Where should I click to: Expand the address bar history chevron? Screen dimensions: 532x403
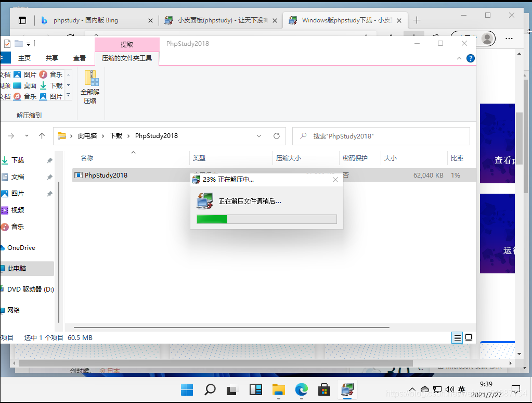click(x=259, y=136)
